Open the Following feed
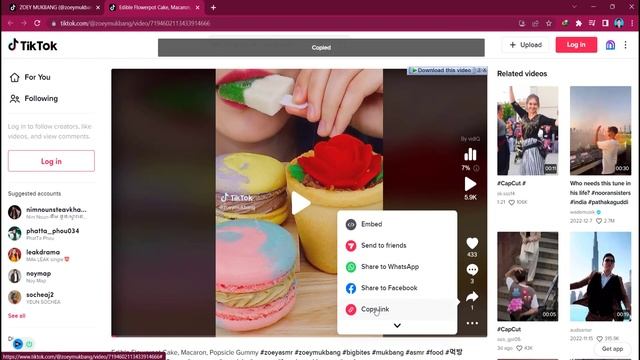 33,98
